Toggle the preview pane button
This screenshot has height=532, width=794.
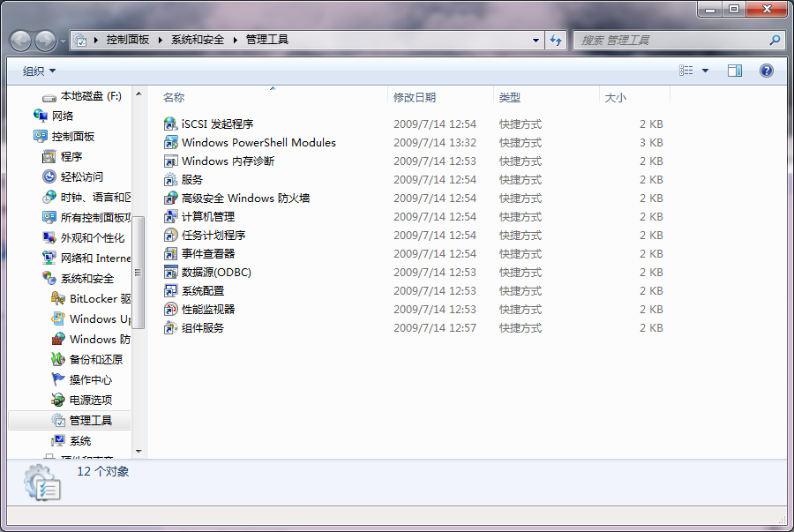[x=734, y=70]
